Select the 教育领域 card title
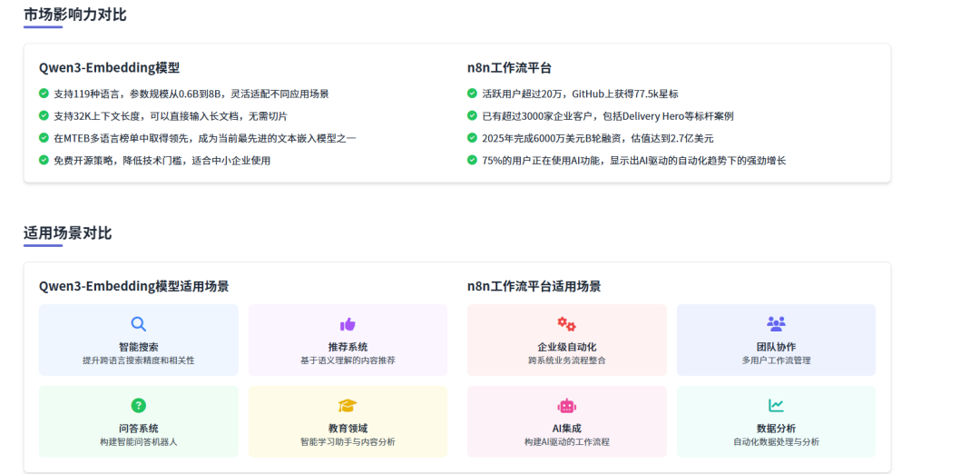980x474 pixels. 348,429
